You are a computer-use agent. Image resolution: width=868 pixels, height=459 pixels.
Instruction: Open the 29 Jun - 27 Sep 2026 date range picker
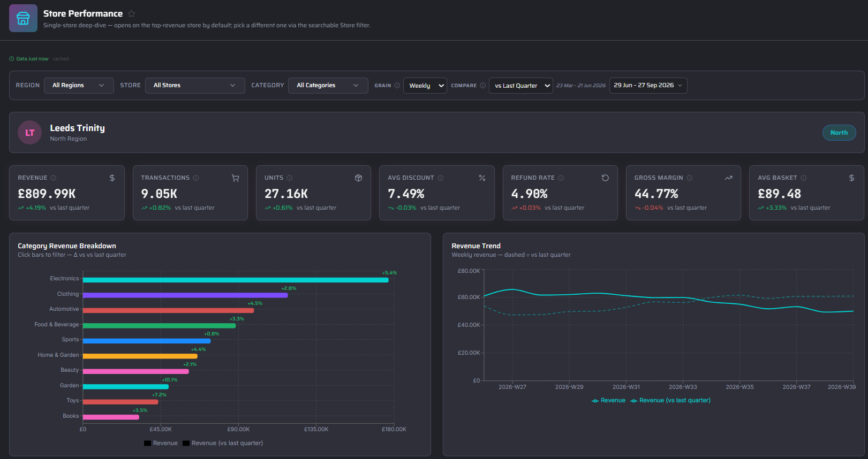(648, 86)
